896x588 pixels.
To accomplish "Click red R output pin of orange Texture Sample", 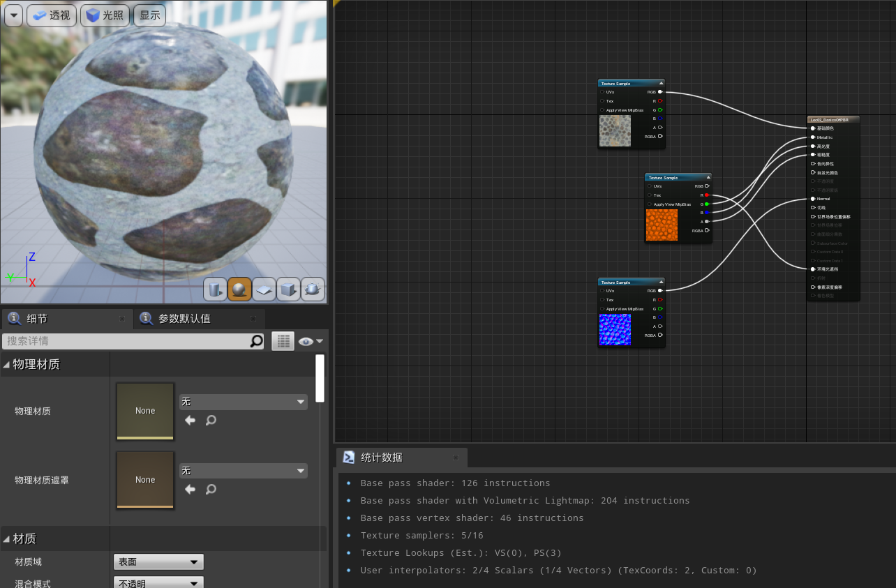I will 707,195.
